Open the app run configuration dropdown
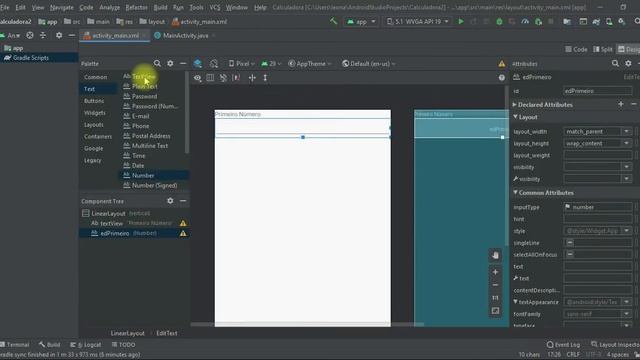The image size is (640, 360). (361, 21)
